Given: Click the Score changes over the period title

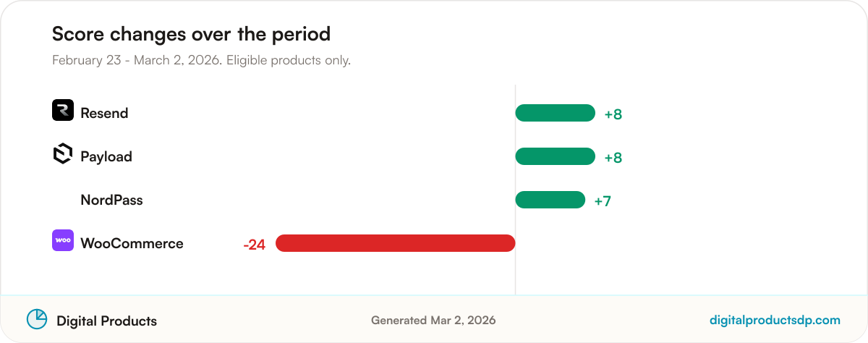Looking at the screenshot, I should [191, 33].
